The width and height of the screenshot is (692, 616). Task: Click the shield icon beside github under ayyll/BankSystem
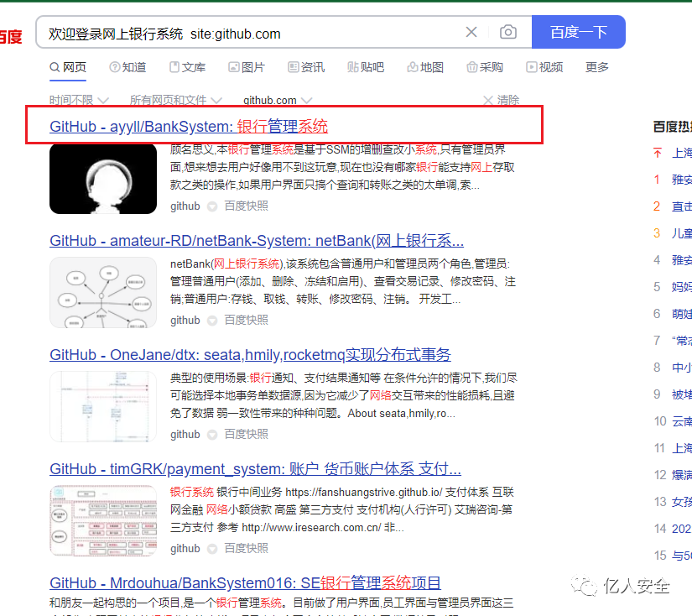212,206
